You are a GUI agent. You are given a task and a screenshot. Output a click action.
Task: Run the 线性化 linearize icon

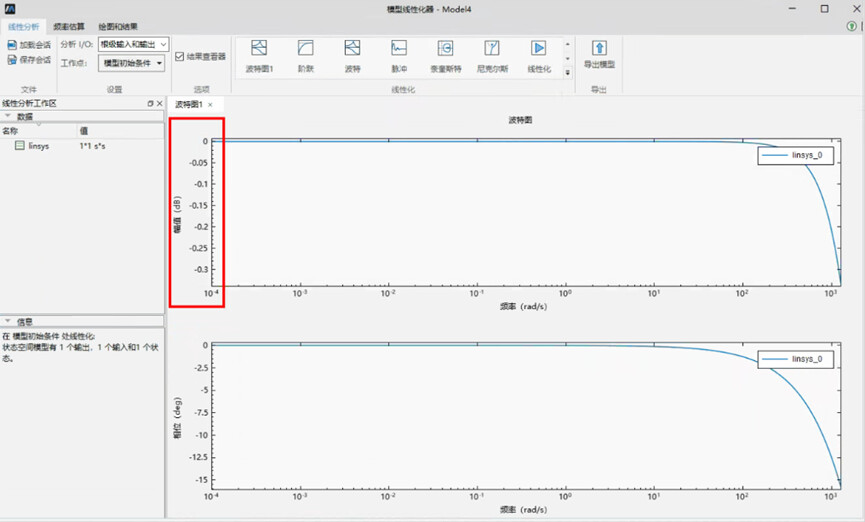click(538, 48)
